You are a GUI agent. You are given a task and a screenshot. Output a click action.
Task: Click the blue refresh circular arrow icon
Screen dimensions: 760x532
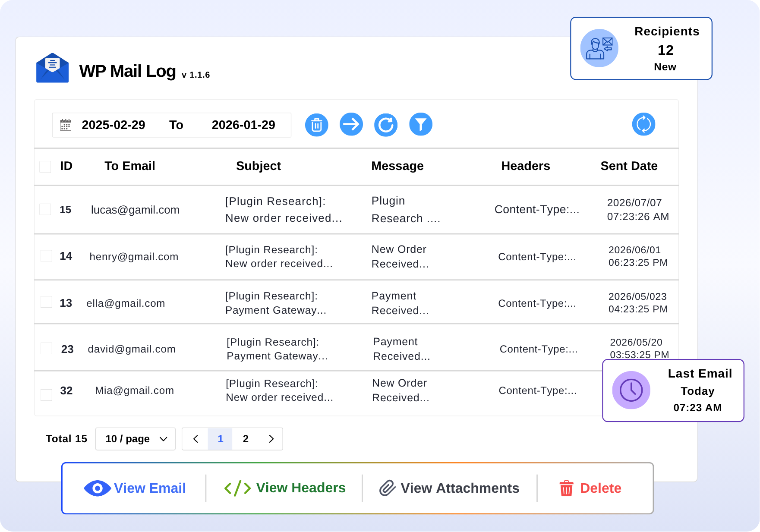(x=386, y=125)
